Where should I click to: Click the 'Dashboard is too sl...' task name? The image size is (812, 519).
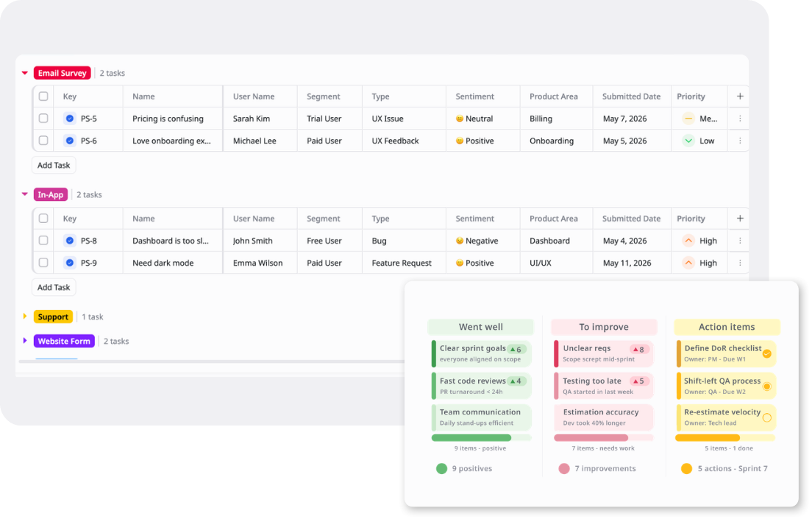pyautogui.click(x=171, y=241)
